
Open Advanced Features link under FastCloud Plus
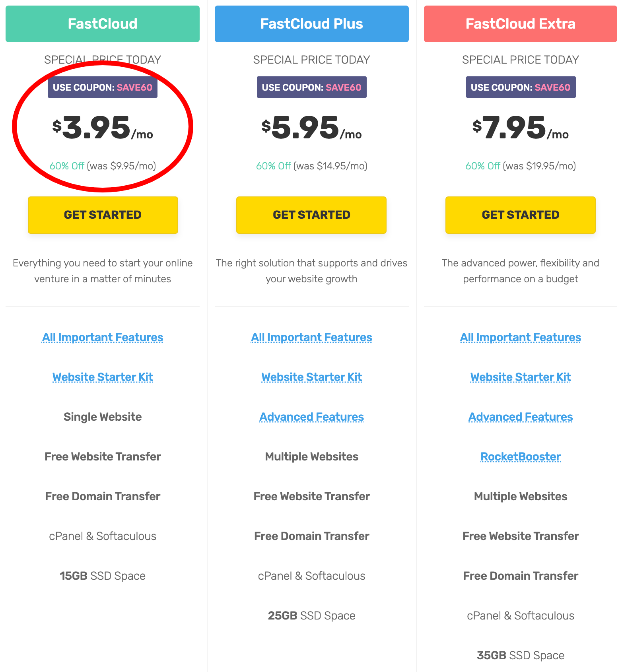pos(311,417)
